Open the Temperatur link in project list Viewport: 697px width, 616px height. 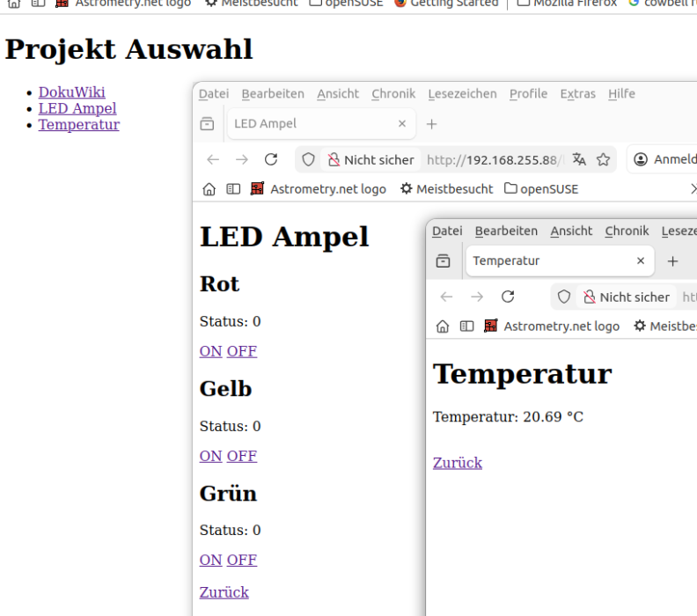point(78,124)
